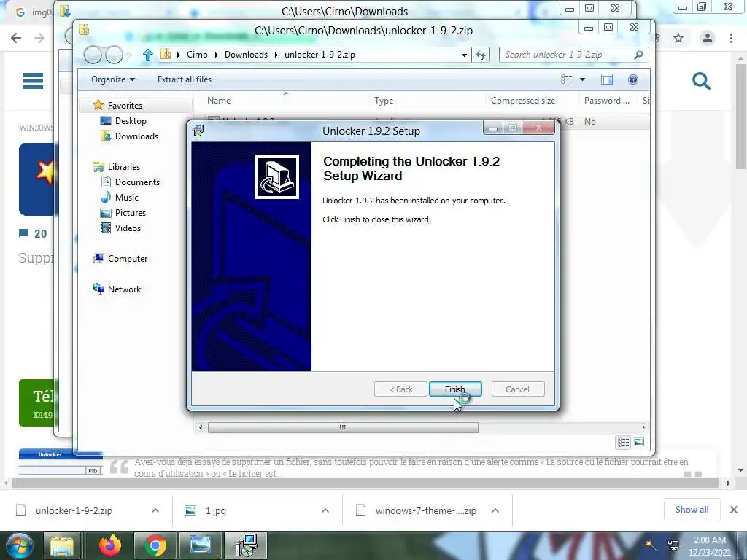Click the change view icon in Explorer toolbar
This screenshot has width=747, height=560.
566,79
